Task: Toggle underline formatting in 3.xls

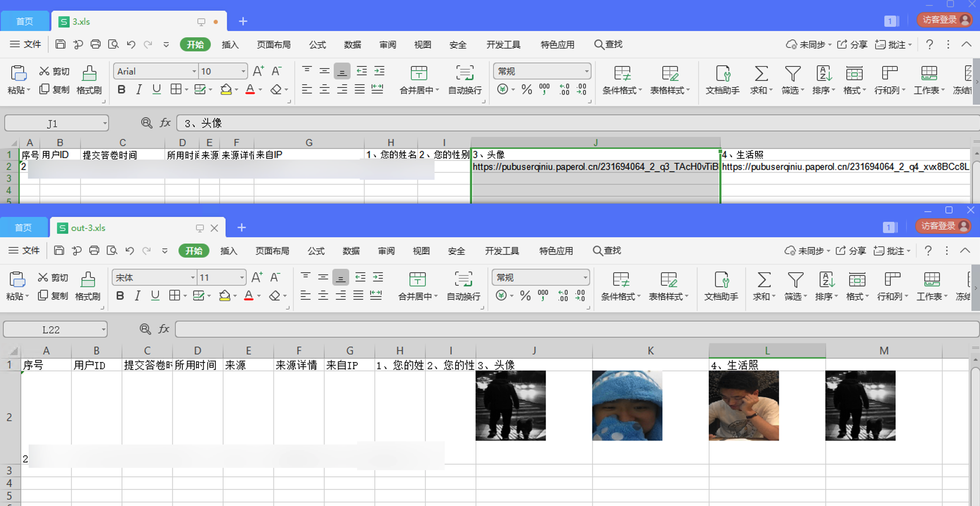Action: [x=156, y=89]
